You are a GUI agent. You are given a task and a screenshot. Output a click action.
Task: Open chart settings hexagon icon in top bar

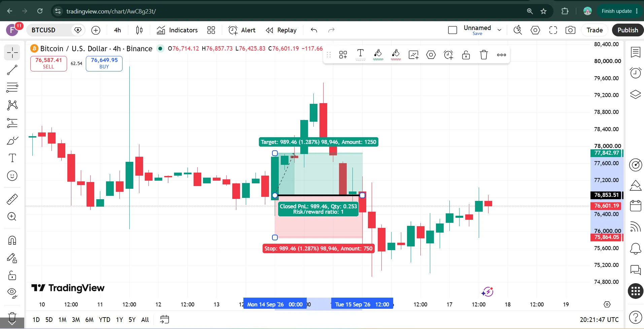coord(535,30)
